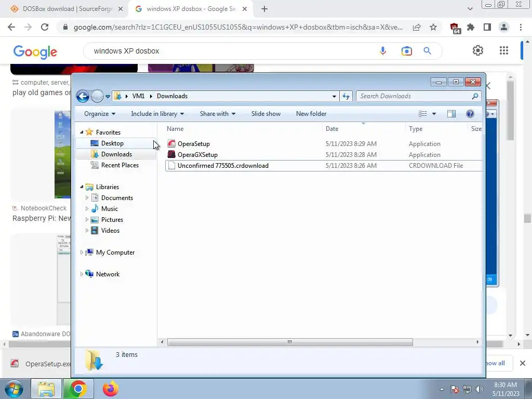The width and height of the screenshot is (532, 399).
Task: Select the OperaGXSetup file icon
Action: (171, 154)
